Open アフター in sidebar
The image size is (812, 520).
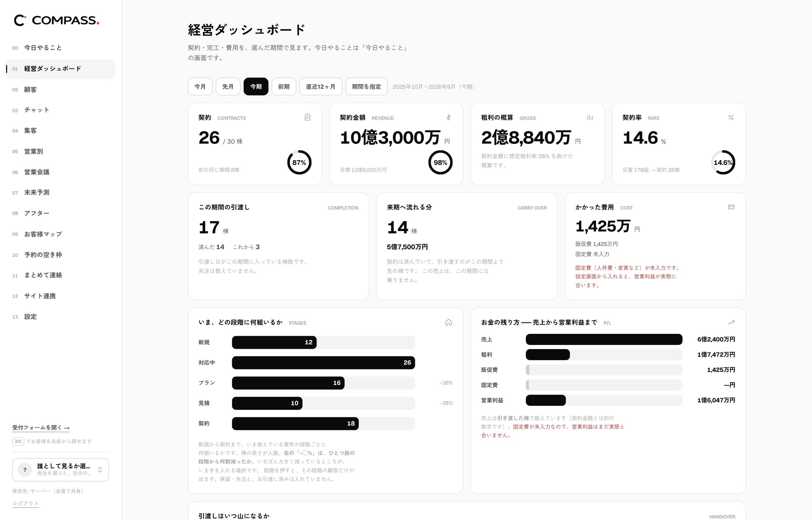click(x=61, y=213)
